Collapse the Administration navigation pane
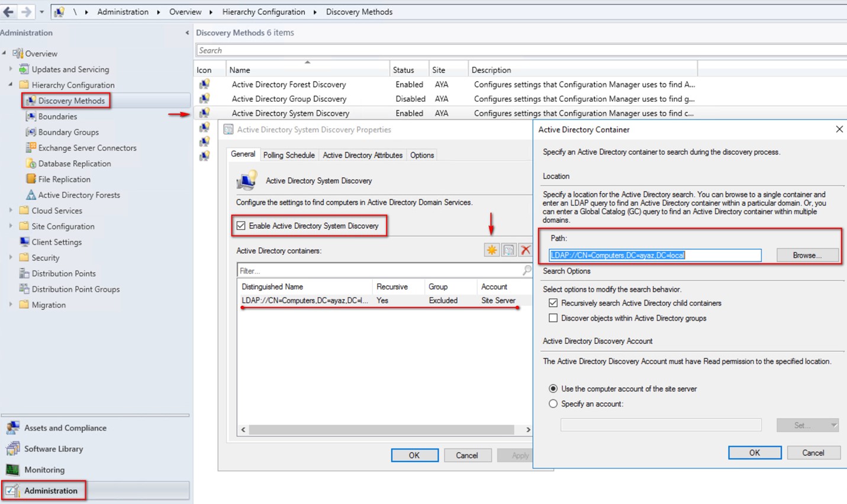The image size is (847, 504). coord(187,33)
